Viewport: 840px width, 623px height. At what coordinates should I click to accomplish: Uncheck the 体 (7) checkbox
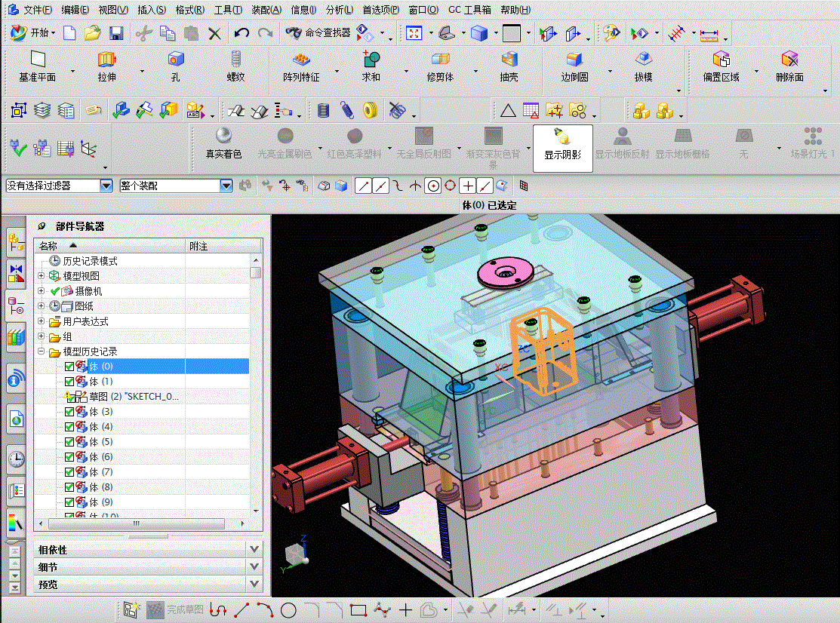[69, 472]
